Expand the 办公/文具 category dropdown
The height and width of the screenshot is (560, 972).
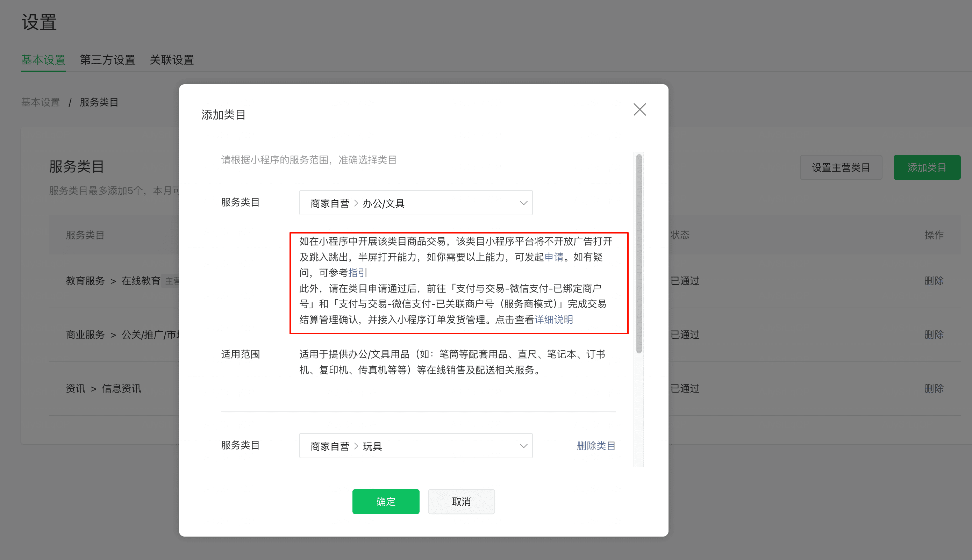pyautogui.click(x=415, y=203)
